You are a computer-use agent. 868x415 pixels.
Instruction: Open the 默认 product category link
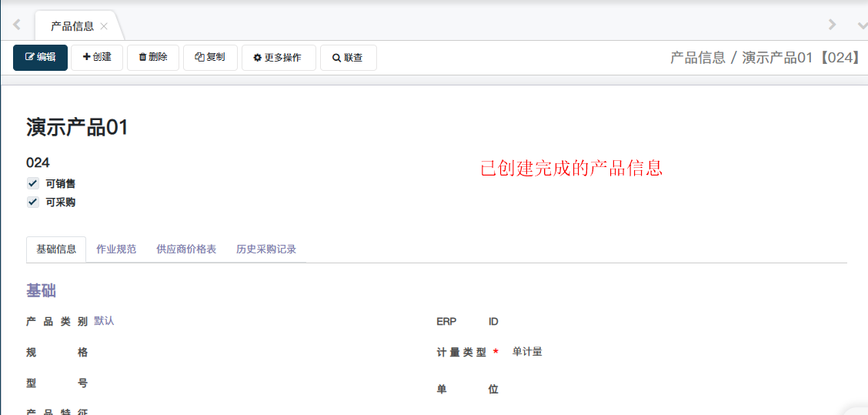tap(104, 321)
